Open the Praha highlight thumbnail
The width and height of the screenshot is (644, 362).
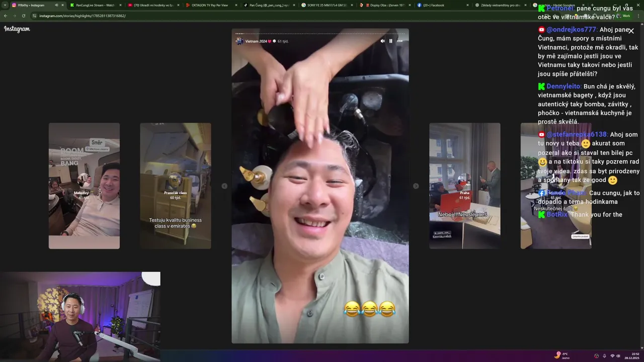[465, 186]
